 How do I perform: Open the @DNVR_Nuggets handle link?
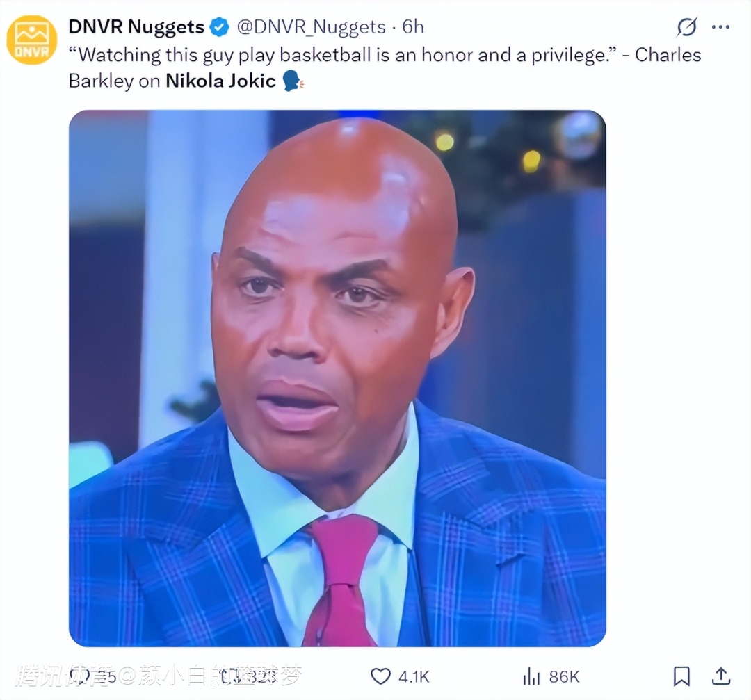click(312, 27)
